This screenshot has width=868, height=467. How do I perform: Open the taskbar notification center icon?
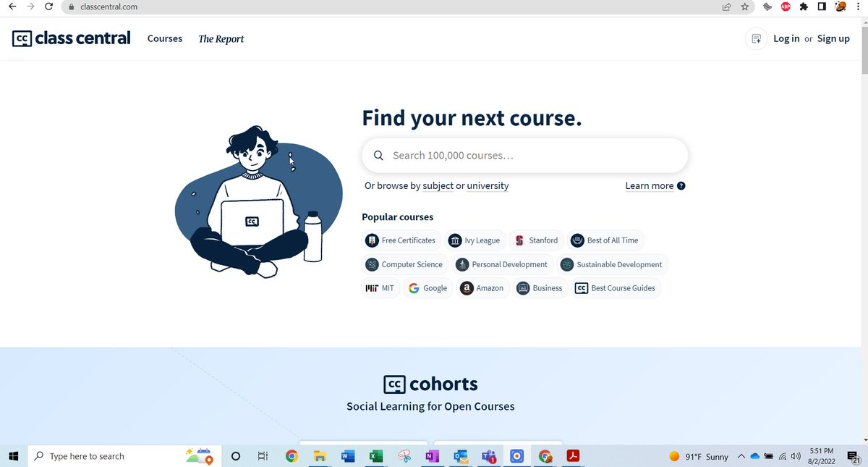853,457
